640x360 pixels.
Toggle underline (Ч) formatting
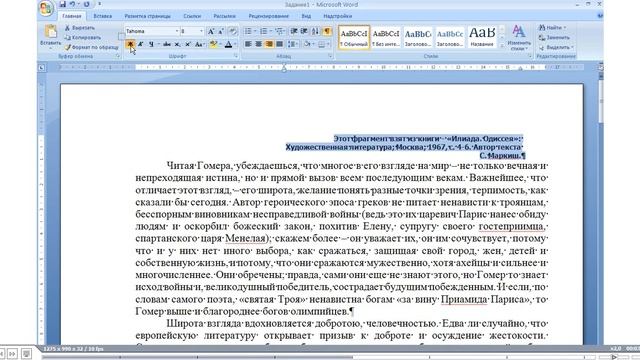click(151, 44)
